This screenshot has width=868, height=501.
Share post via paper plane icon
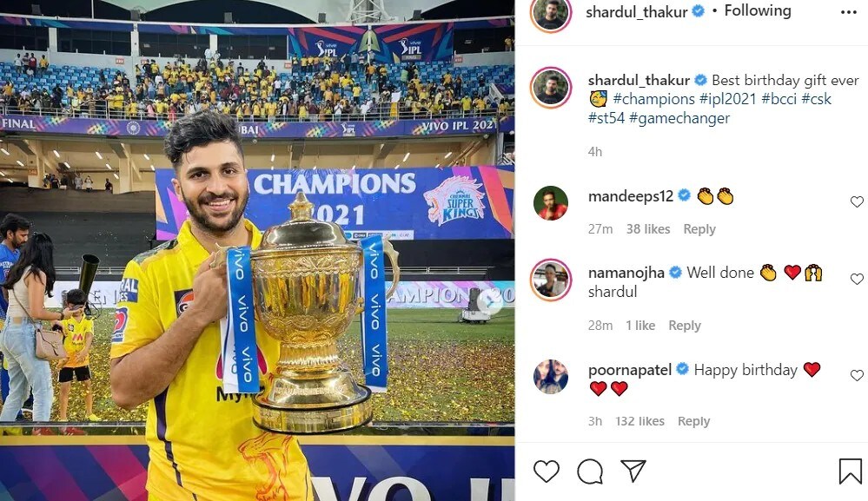[x=633, y=471]
